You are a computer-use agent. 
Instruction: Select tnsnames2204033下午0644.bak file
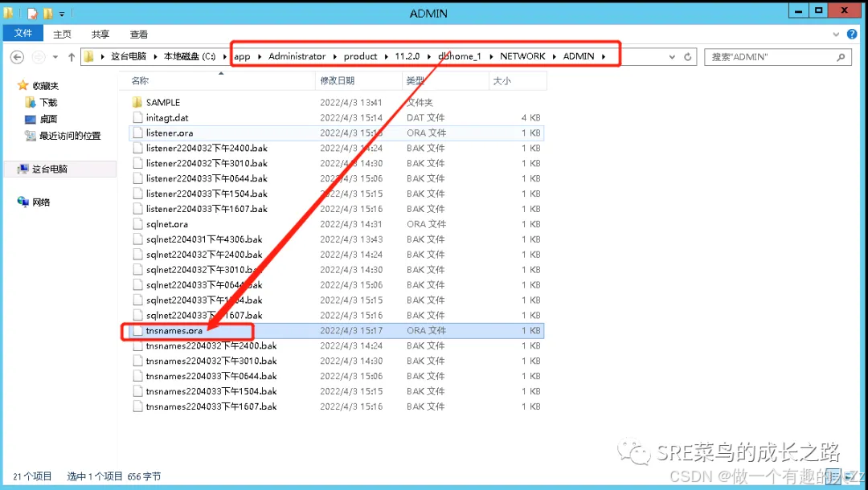coord(337,376)
